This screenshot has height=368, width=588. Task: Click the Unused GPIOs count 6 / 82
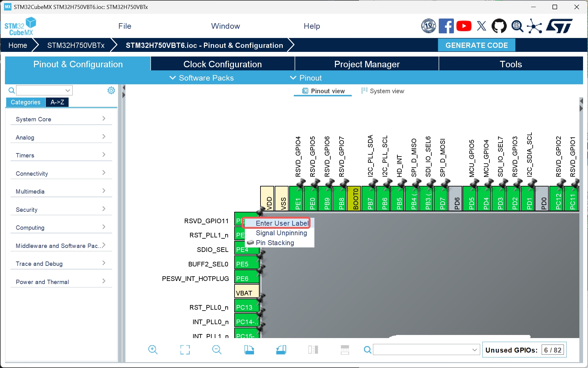(x=553, y=350)
